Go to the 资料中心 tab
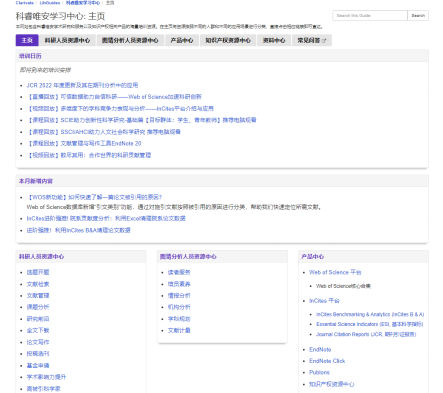 click(x=274, y=40)
